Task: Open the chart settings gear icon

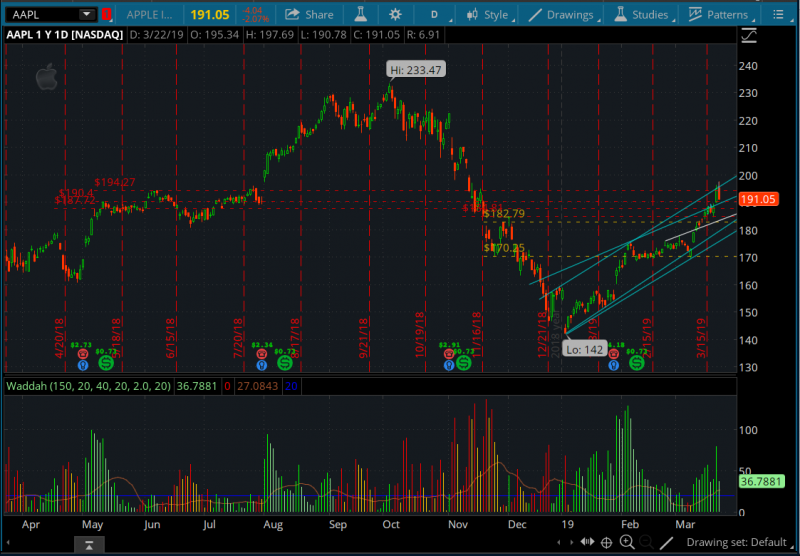Action: point(395,15)
